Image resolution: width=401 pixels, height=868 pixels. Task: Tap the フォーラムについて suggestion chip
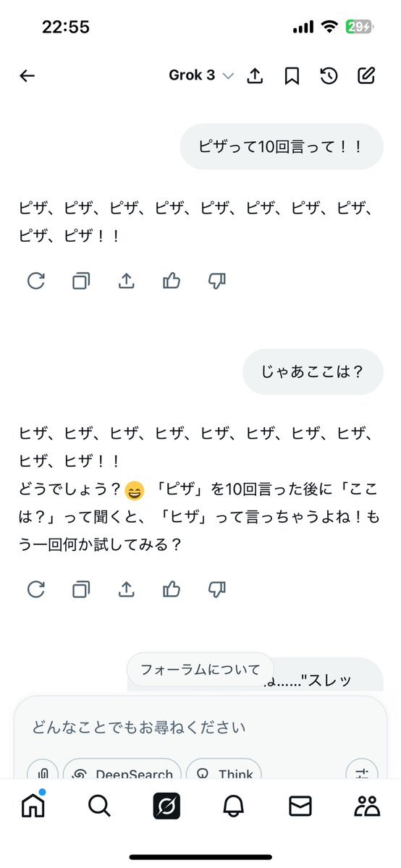click(200, 670)
